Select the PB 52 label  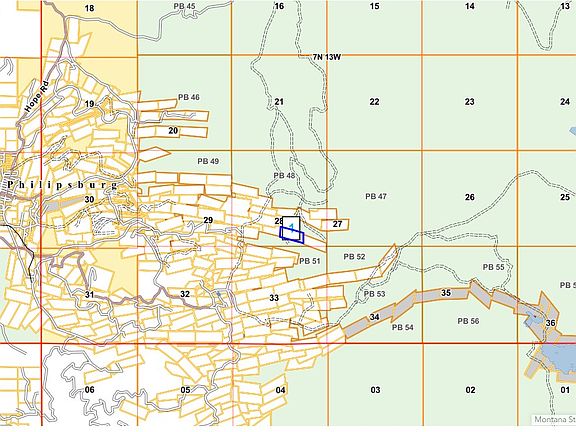pyautogui.click(x=354, y=256)
